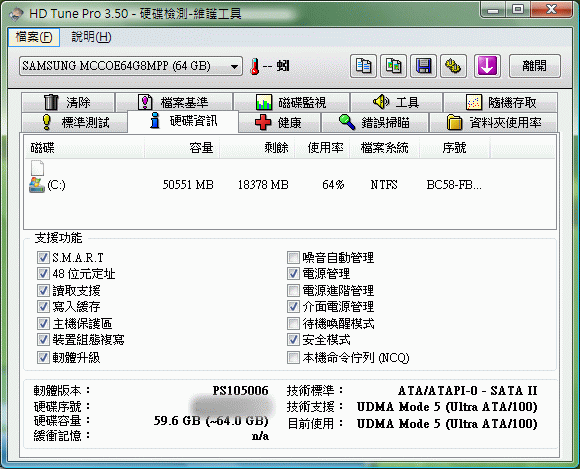Image resolution: width=580 pixels, height=469 pixels.
Task: Toggle the 裝置組態複寫 checkbox
Action: (x=43, y=340)
